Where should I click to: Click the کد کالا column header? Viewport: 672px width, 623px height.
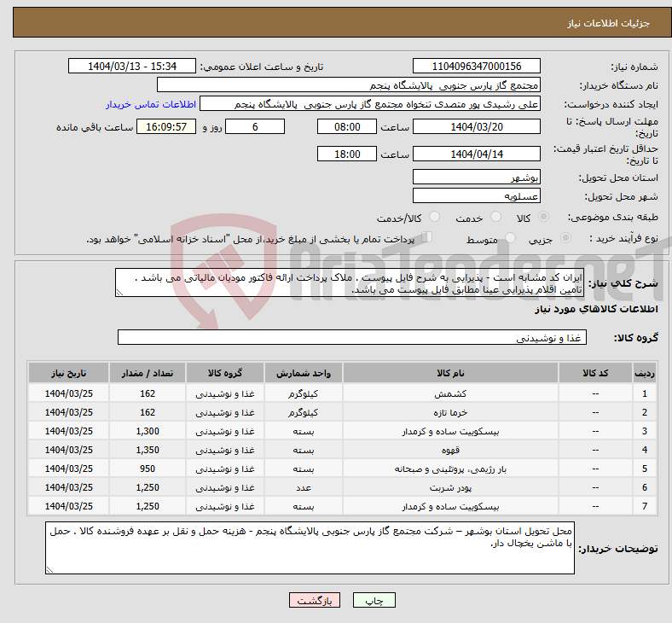pos(595,373)
